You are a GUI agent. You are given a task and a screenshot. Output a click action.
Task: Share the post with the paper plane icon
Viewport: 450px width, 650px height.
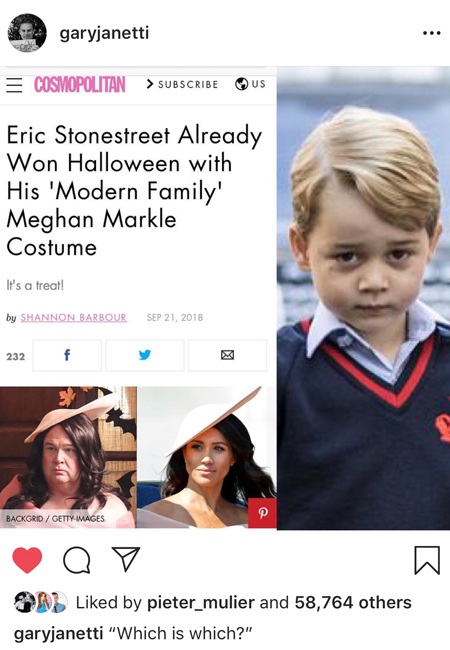[x=126, y=559]
